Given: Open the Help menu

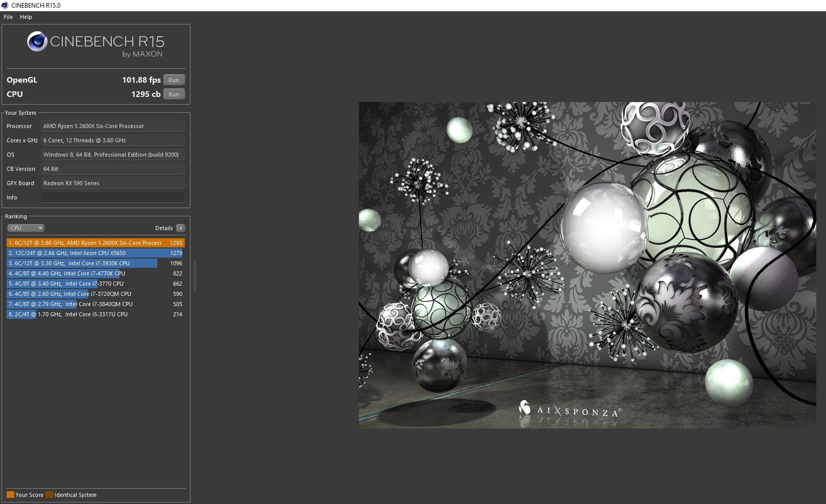Looking at the screenshot, I should click(26, 17).
